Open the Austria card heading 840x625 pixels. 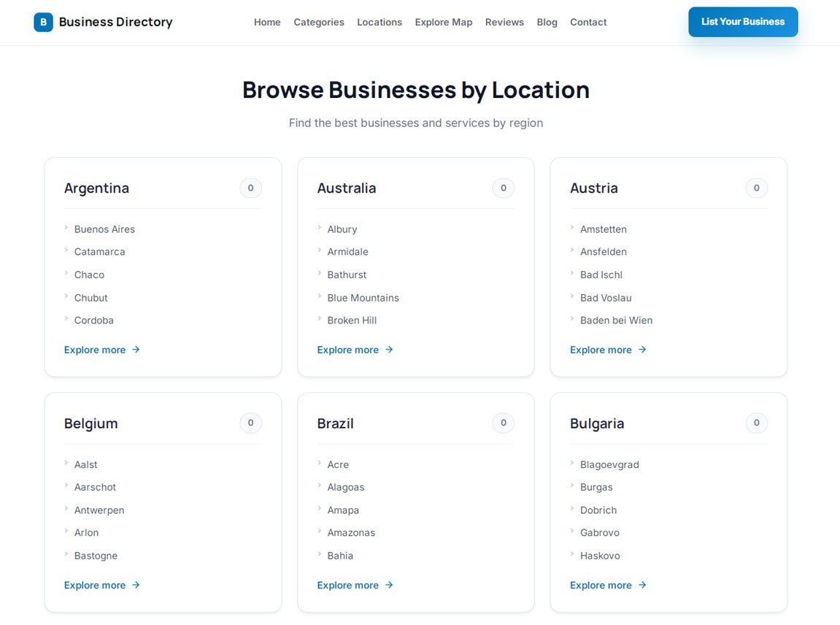coord(594,188)
